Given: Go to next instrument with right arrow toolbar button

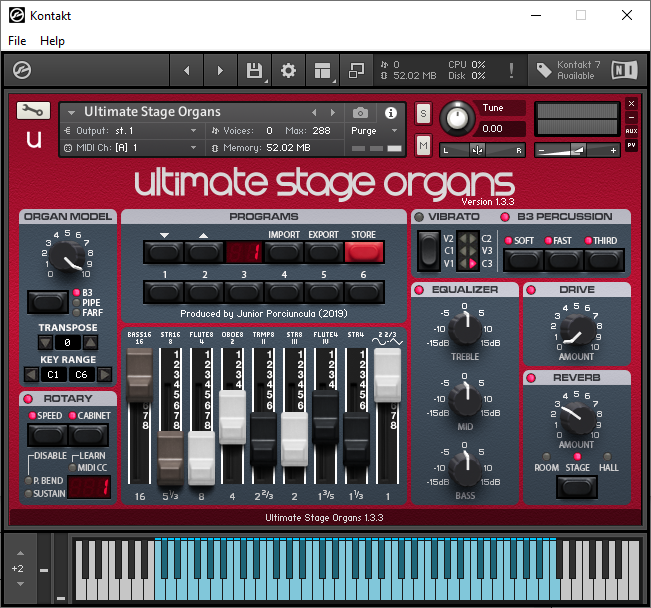Looking at the screenshot, I should [220, 71].
